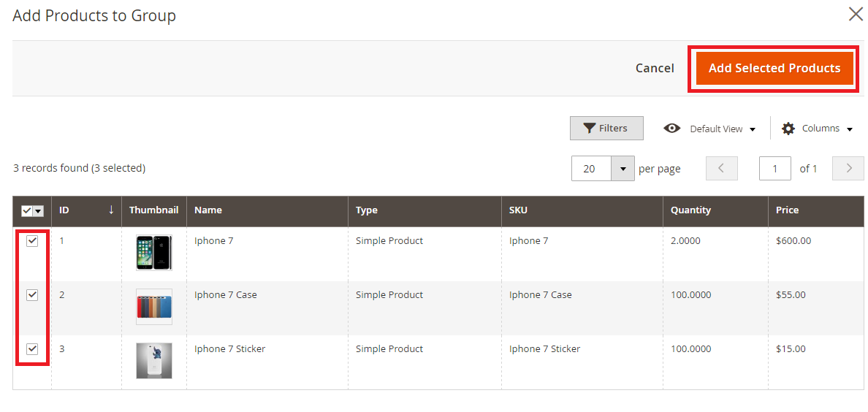Click the quantity '2.0000'

[685, 241]
